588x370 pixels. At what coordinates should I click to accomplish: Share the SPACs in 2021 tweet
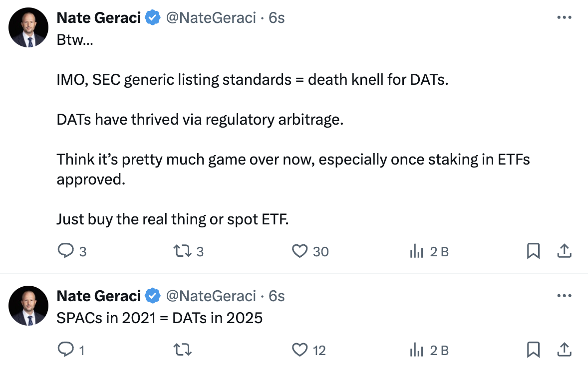[564, 350]
